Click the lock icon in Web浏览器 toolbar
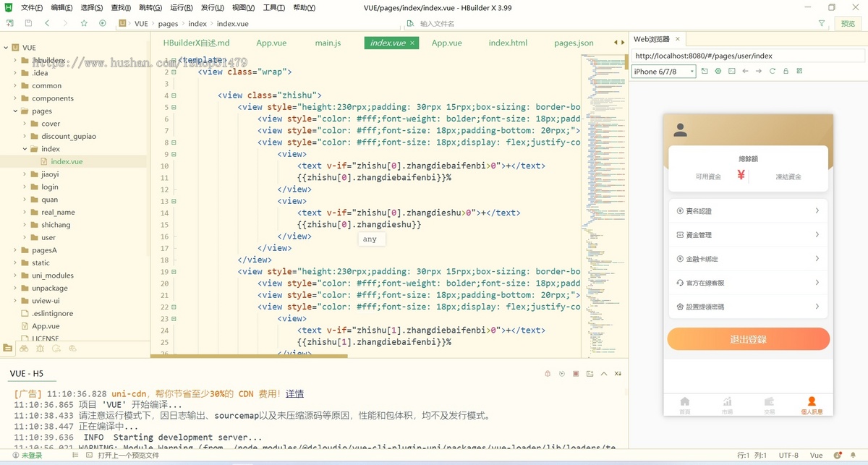This screenshot has height=465, width=868. pyautogui.click(x=786, y=71)
